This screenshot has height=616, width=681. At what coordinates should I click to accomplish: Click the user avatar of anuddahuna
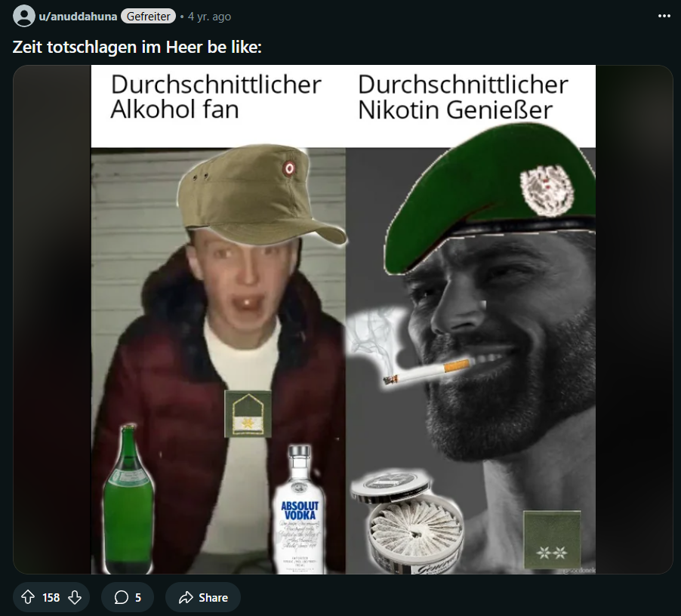[24, 16]
